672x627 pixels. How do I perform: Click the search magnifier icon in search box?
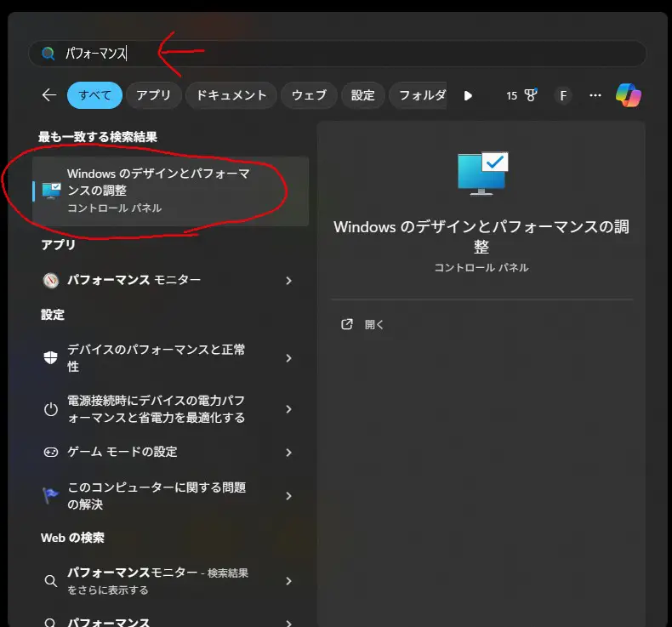pos(48,54)
